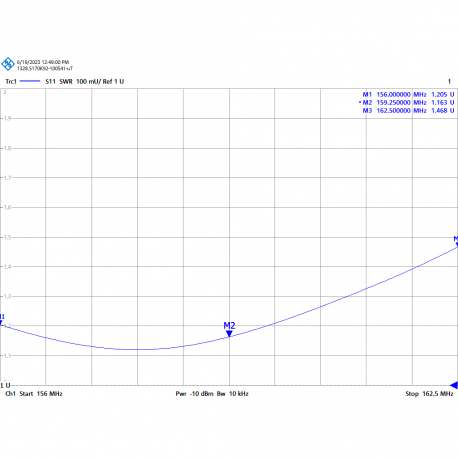Click the Trc1 trace label
The width and height of the screenshot is (458, 458).
tap(11, 81)
